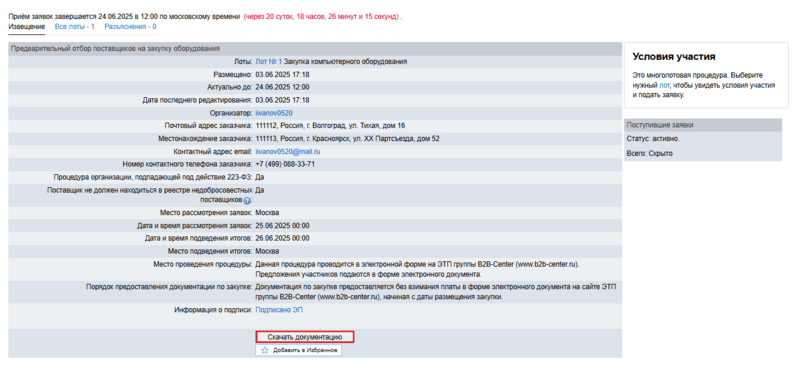Follow the лот link in Условия участия
This screenshot has height=368, width=800.
pyautogui.click(x=664, y=85)
